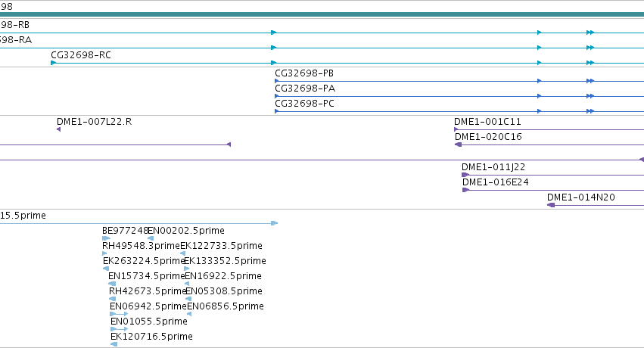Click the CG32698-RC transcript label
Screen dimensions: 644x348
(81, 55)
